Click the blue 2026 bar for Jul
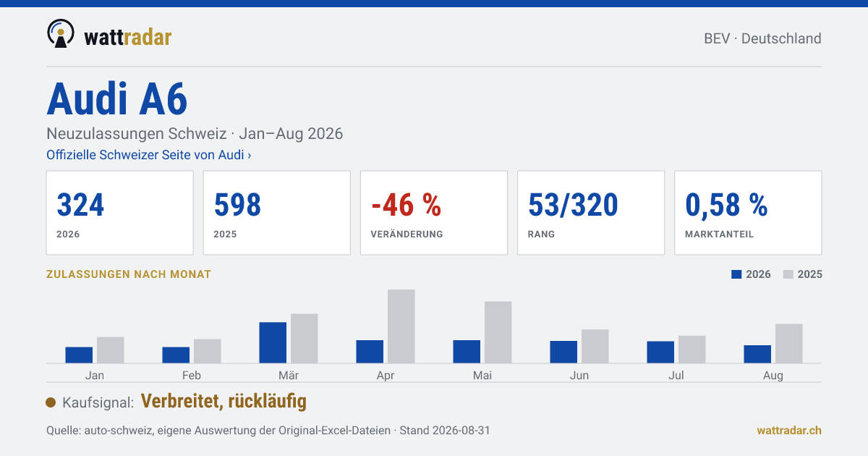The image size is (868, 456). (x=660, y=352)
